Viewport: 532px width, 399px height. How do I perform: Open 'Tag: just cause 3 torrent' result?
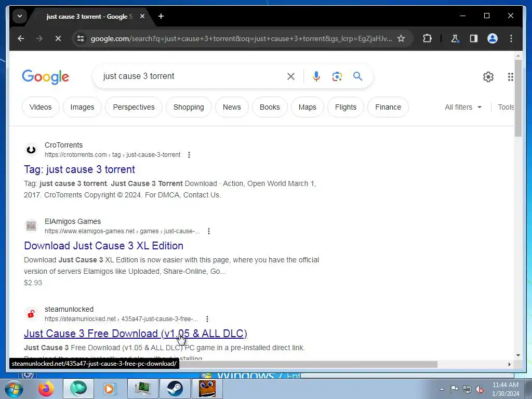[79, 169]
